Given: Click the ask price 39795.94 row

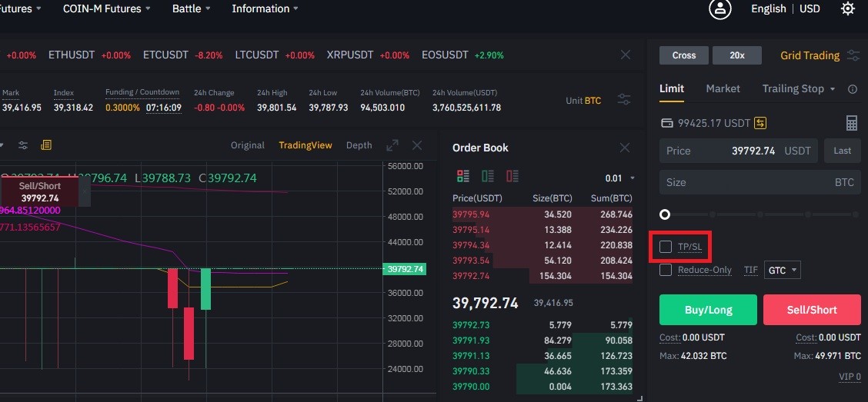Looking at the screenshot, I should [542, 214].
